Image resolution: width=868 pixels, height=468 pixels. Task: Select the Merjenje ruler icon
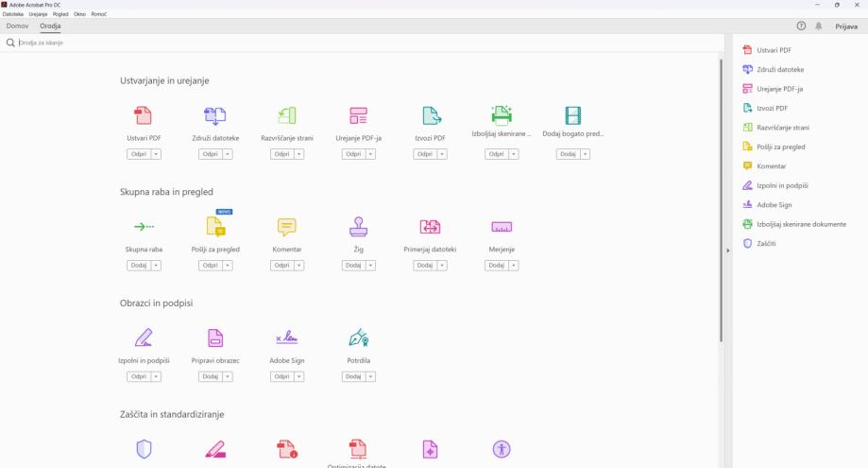tap(502, 226)
